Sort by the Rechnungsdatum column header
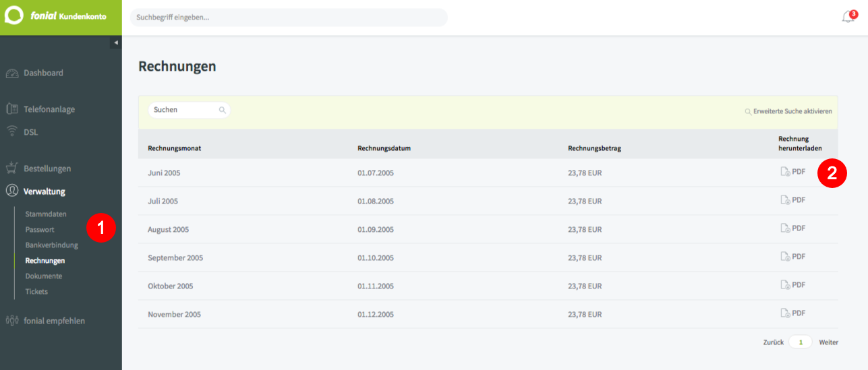The image size is (868, 370). [x=384, y=148]
